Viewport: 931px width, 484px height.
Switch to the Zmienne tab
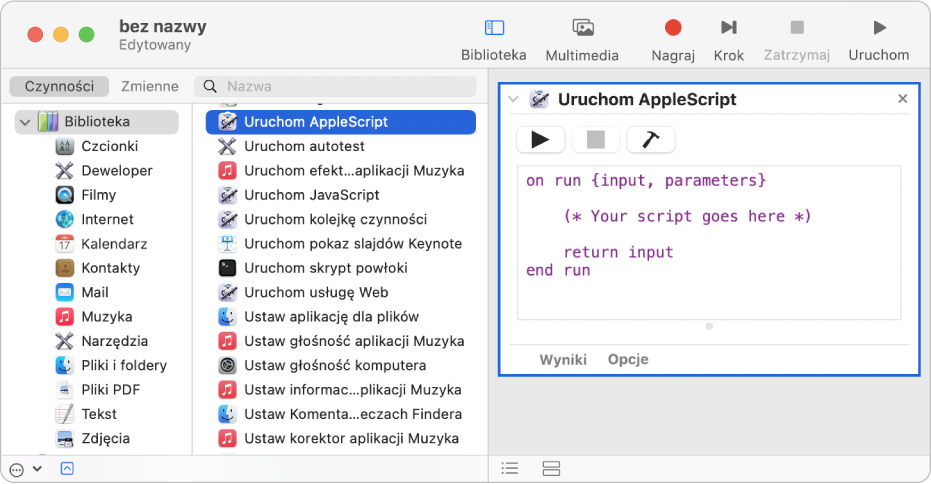[150, 87]
